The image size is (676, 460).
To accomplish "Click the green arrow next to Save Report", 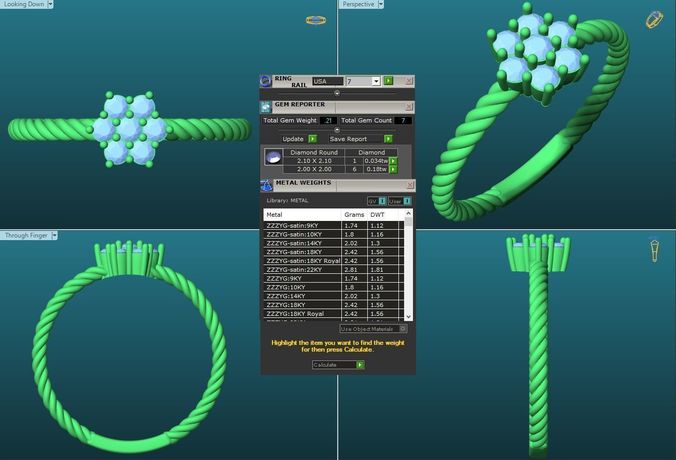I will coord(388,139).
